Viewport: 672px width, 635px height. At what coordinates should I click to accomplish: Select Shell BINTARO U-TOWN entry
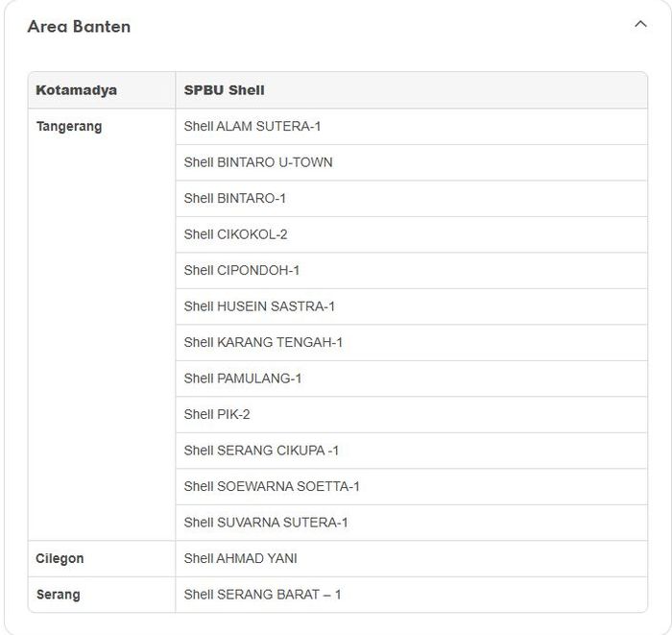click(x=258, y=162)
